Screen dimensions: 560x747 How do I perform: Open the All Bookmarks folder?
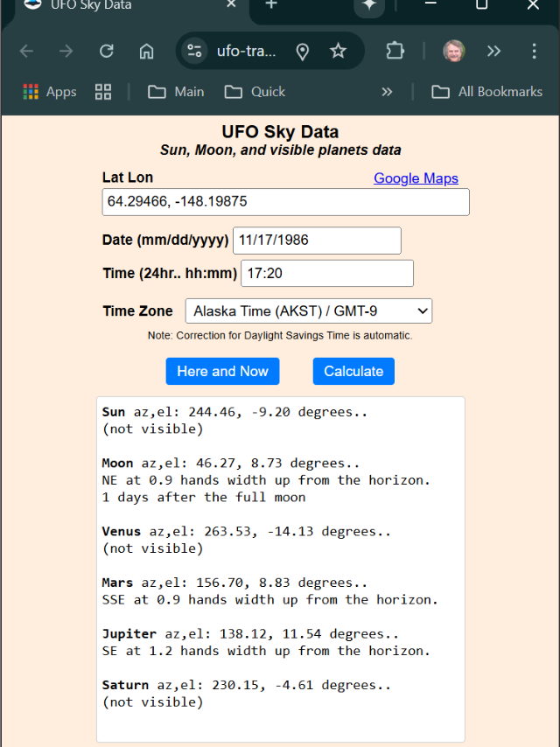[487, 92]
